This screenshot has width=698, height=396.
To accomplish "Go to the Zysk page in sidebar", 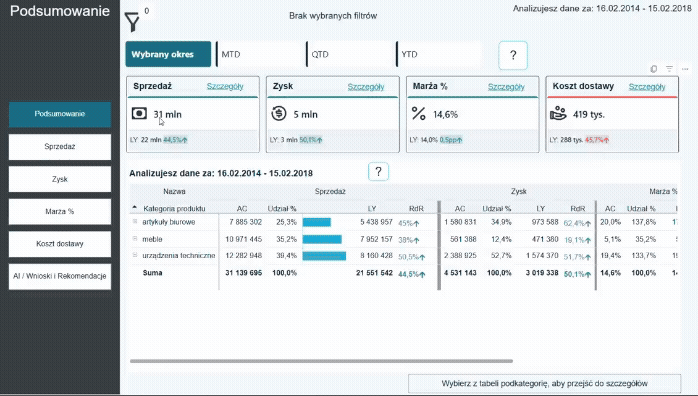I will (x=60, y=179).
